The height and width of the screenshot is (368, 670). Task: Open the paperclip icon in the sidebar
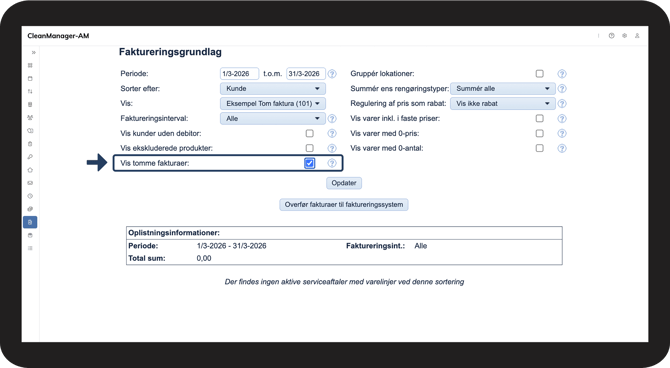tap(30, 209)
